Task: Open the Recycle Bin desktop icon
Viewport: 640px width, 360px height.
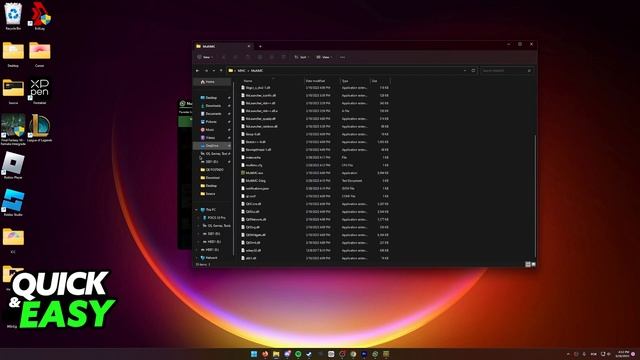Action: click(13, 16)
